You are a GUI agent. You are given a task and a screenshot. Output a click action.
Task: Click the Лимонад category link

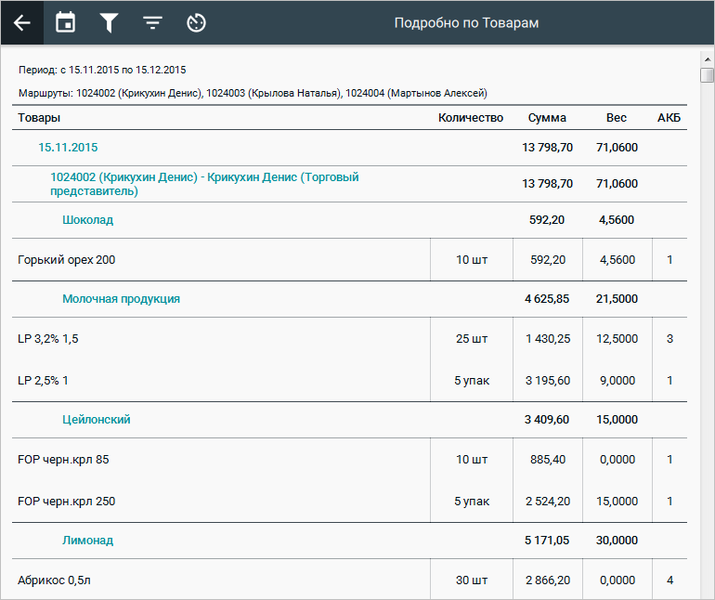point(88,540)
